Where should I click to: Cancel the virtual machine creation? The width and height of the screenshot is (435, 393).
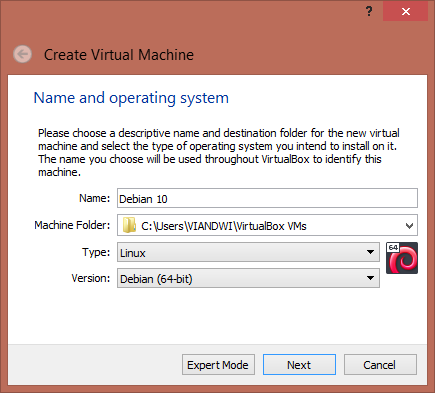tap(380, 365)
